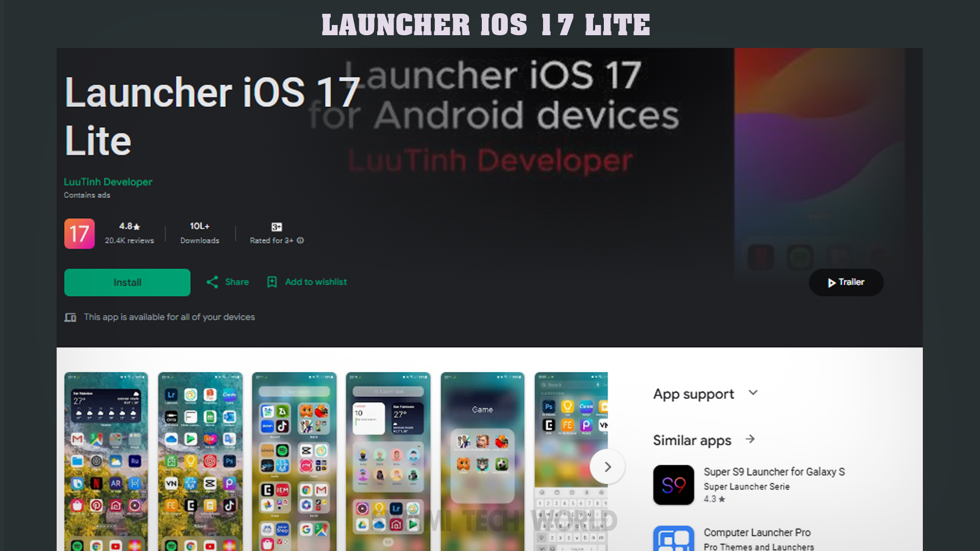Open the third app library screenshot
Screen dimensions: 980x551
pos(295,461)
